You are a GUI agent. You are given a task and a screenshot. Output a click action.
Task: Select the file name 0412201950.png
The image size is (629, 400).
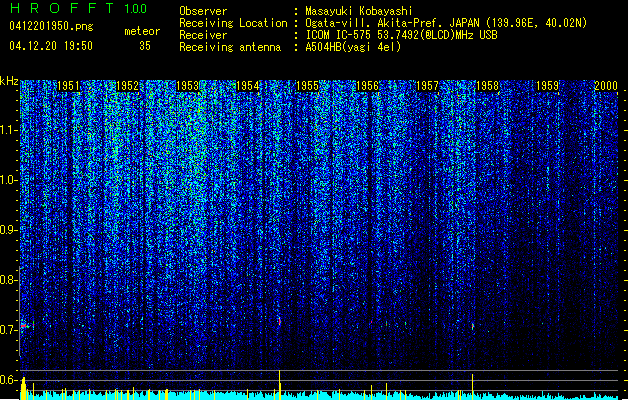coord(51,26)
